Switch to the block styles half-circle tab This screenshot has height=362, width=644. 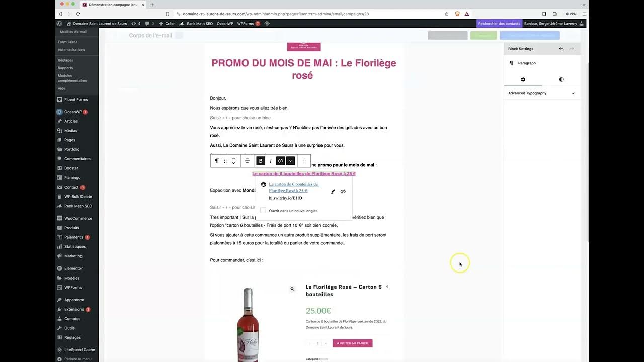(x=561, y=79)
